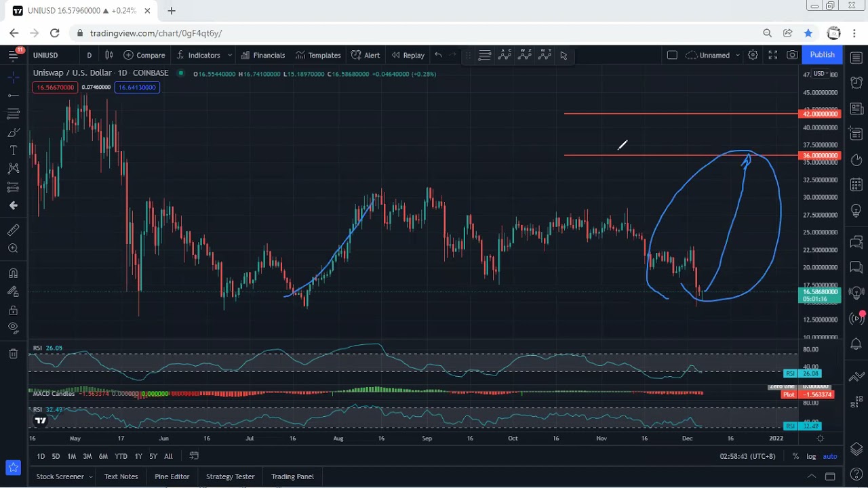Click the back arrow in drawing sidebar
Viewport: 868px width, 488px height.
tap(13, 205)
